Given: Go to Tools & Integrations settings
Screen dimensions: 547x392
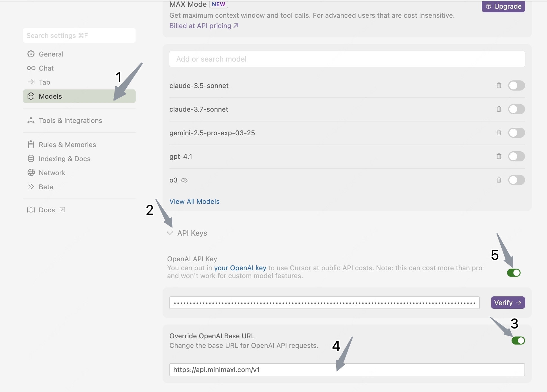Looking at the screenshot, I should [x=70, y=120].
